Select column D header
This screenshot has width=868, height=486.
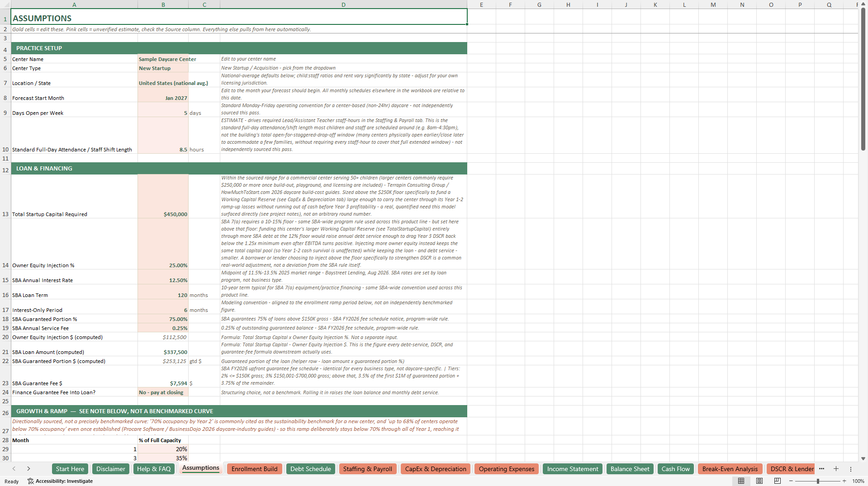click(343, 5)
